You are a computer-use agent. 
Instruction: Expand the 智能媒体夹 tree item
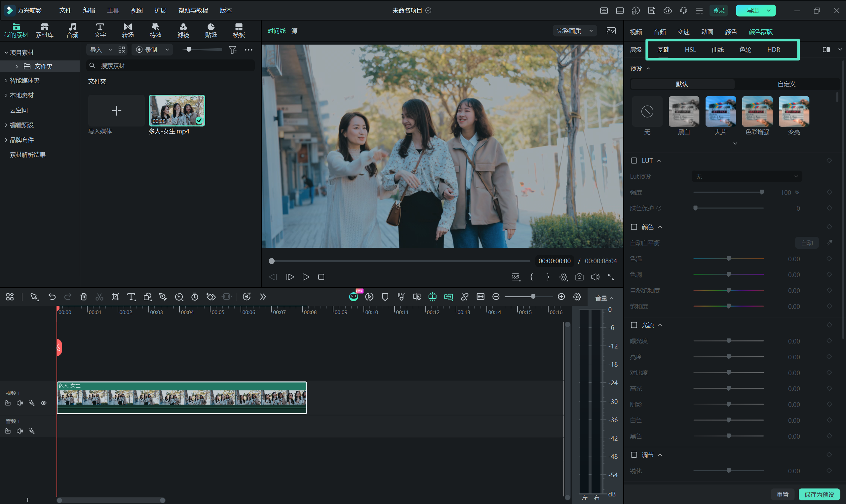(6, 81)
